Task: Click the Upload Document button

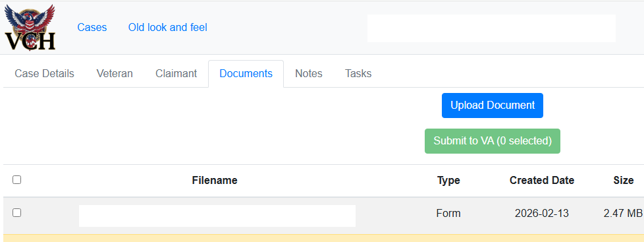Action: pos(493,106)
